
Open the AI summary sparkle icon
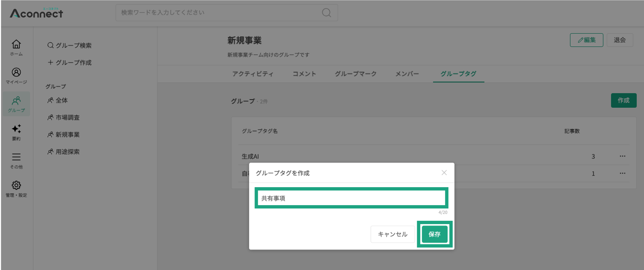(16, 129)
